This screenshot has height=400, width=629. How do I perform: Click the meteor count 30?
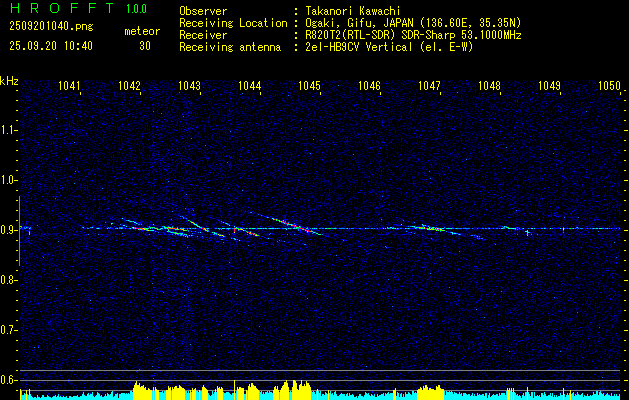[145, 46]
